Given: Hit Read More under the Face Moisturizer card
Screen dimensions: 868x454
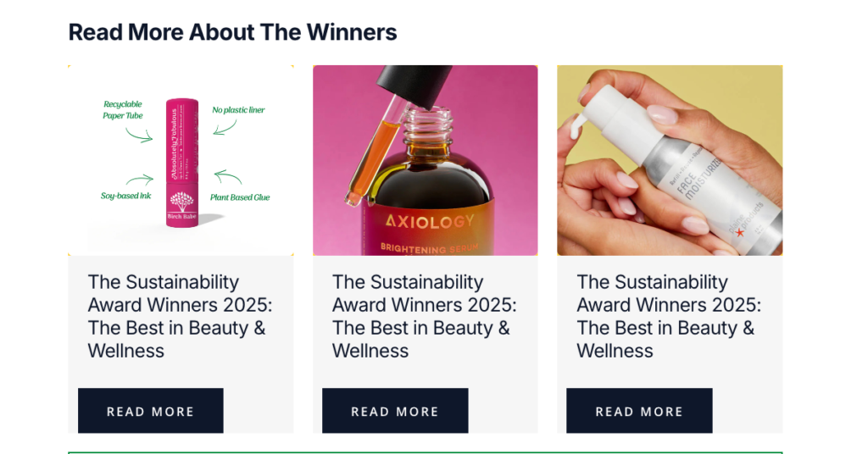Looking at the screenshot, I should tap(639, 411).
